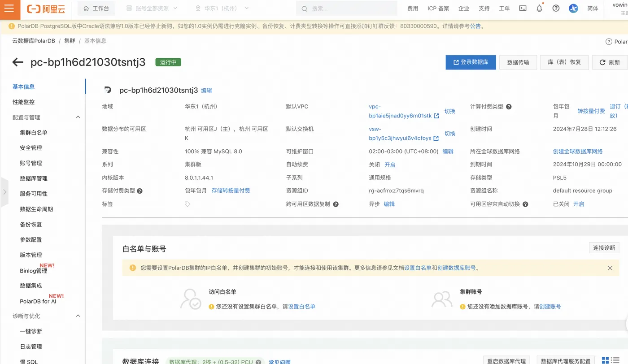The image size is (628, 364).
Task: Click the Alibaba Cloud logo
Action: 46,9
